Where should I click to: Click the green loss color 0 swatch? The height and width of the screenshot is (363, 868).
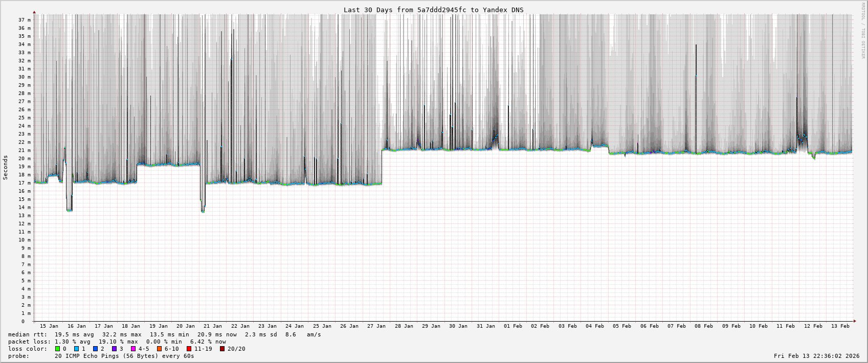pos(58,349)
